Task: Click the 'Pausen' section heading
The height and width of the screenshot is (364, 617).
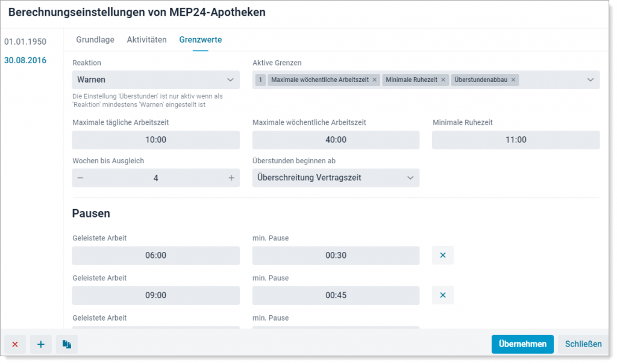Action: click(91, 213)
